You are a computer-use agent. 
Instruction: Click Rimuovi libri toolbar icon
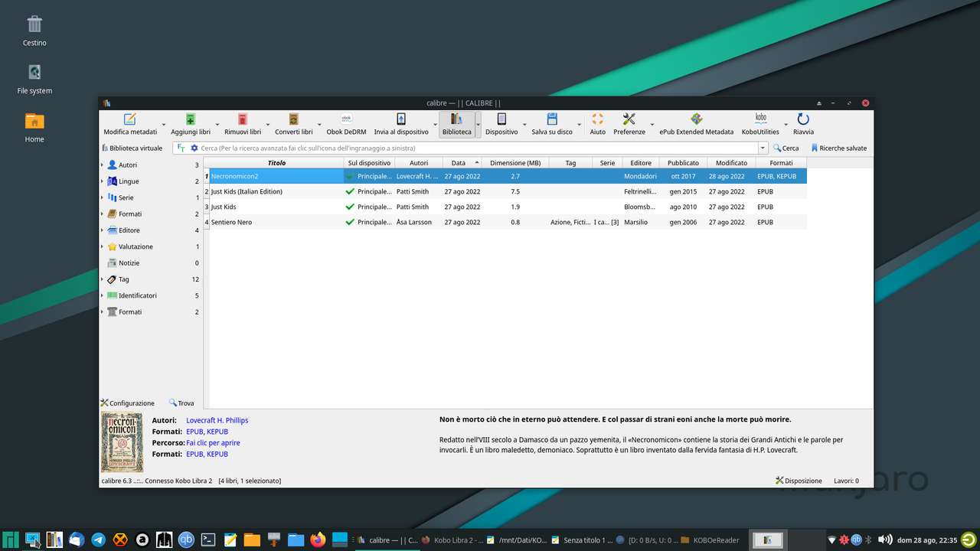point(243,124)
